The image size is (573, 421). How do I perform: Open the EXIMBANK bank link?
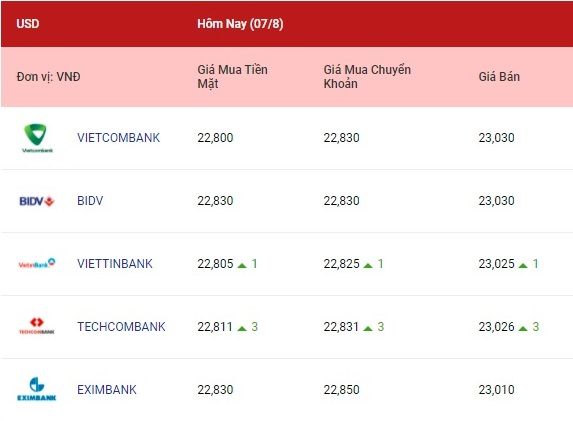(107, 390)
